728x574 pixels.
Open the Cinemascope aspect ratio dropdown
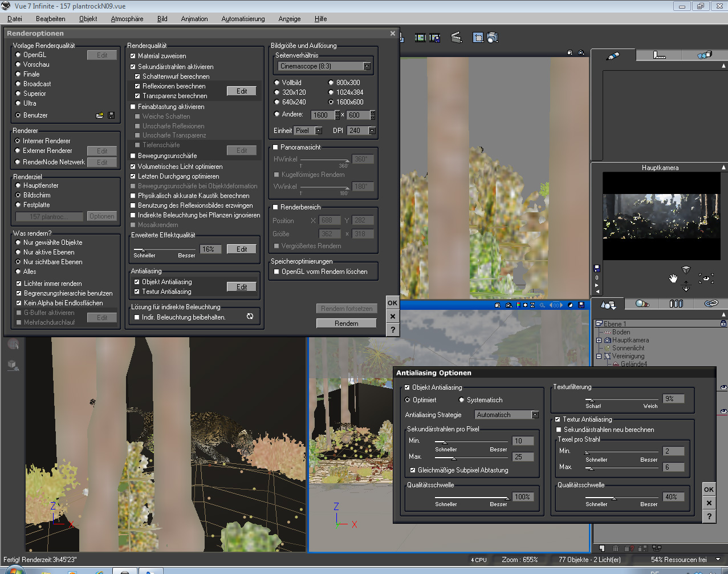click(x=367, y=66)
